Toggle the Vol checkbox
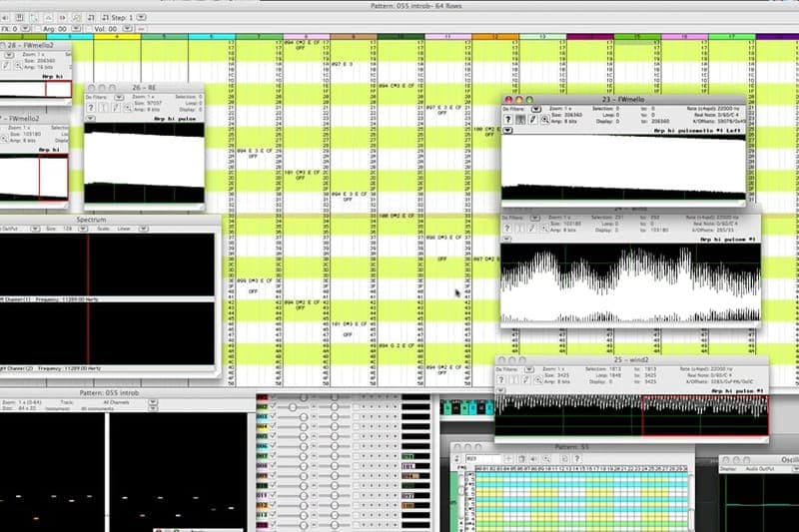 click(x=90, y=29)
